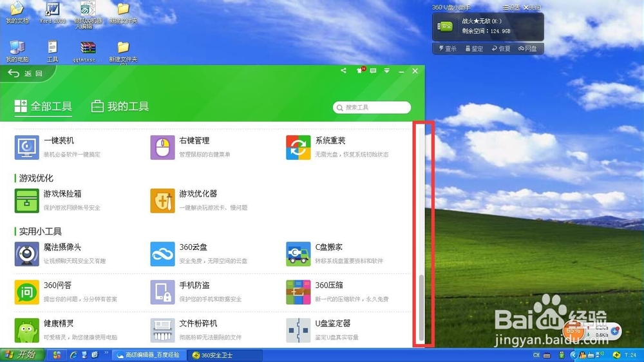Image resolution: width=644 pixels, height=362 pixels.
Task: Click 战火★无敌 (H:) drive name
Action: pyautogui.click(x=481, y=21)
